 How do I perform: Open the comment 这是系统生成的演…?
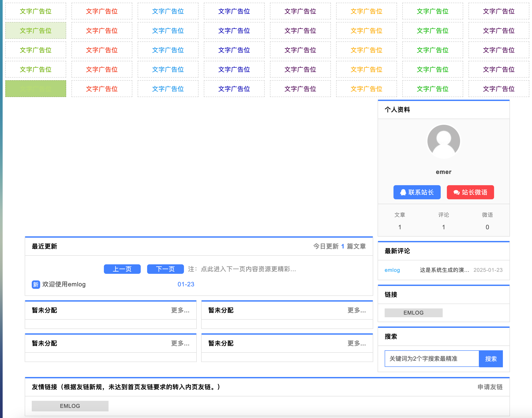pyautogui.click(x=444, y=270)
